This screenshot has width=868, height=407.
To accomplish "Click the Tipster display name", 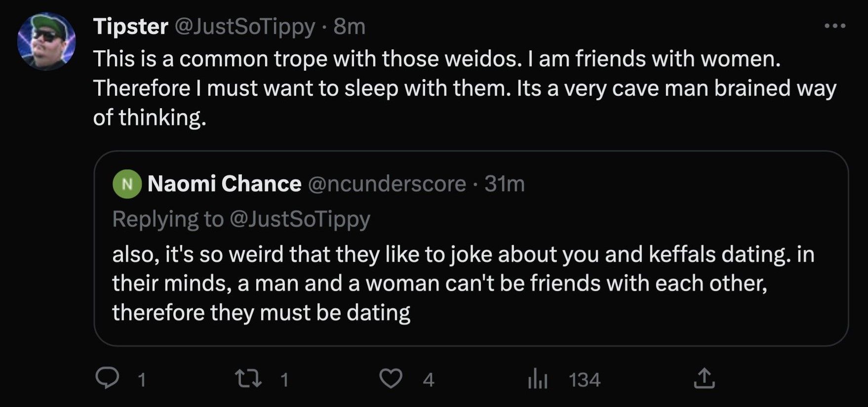I will coord(131,26).
